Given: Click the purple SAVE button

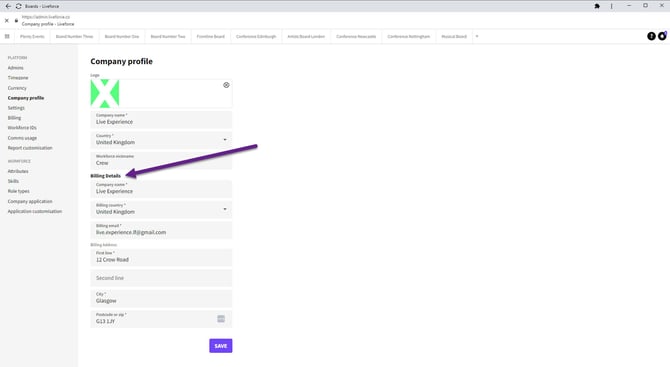Looking at the screenshot, I should 220,346.
